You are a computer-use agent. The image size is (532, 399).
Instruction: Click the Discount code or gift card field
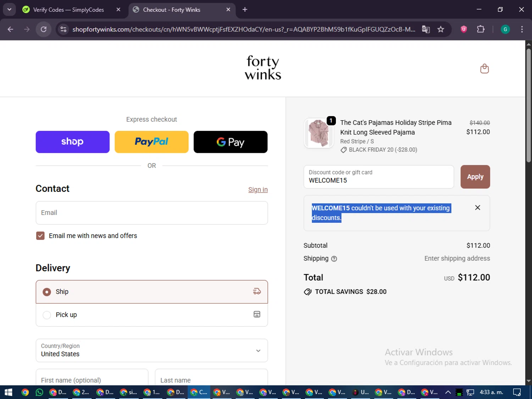pyautogui.click(x=379, y=177)
